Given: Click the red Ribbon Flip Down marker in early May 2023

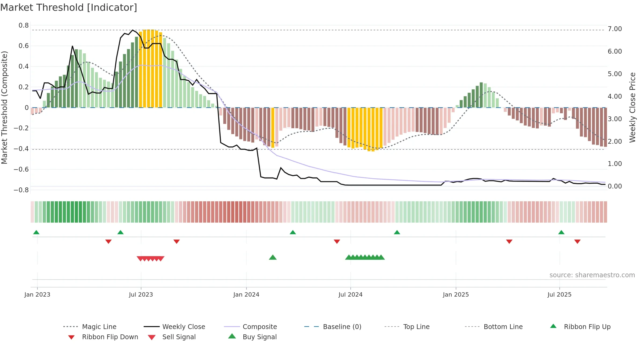Looking at the screenshot, I should [108, 242].
